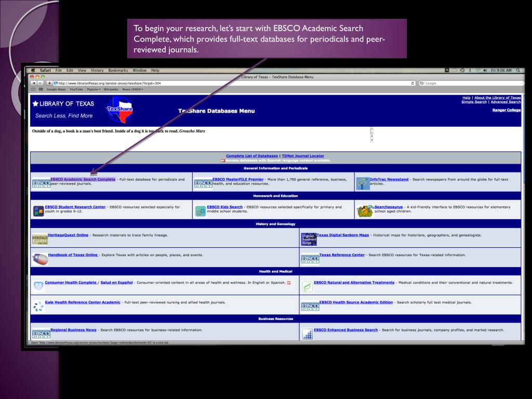Screen dimensions: 532x399
Task: Open the Popular bookmarks dropdown
Action: coord(94,89)
